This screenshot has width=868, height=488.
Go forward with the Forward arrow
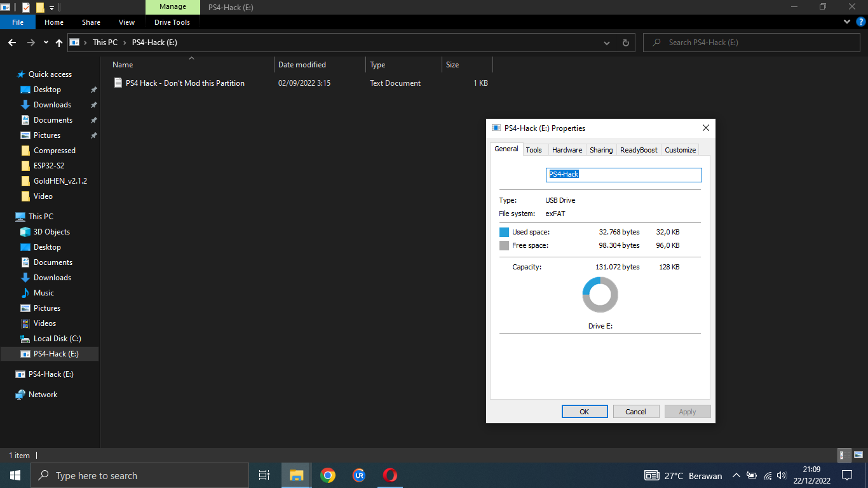coord(31,43)
